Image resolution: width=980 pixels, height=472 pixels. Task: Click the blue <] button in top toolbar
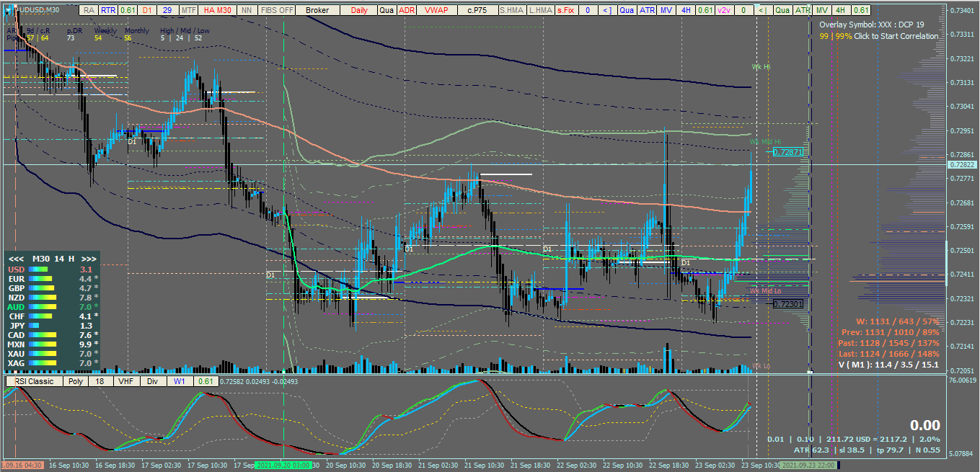608,10
